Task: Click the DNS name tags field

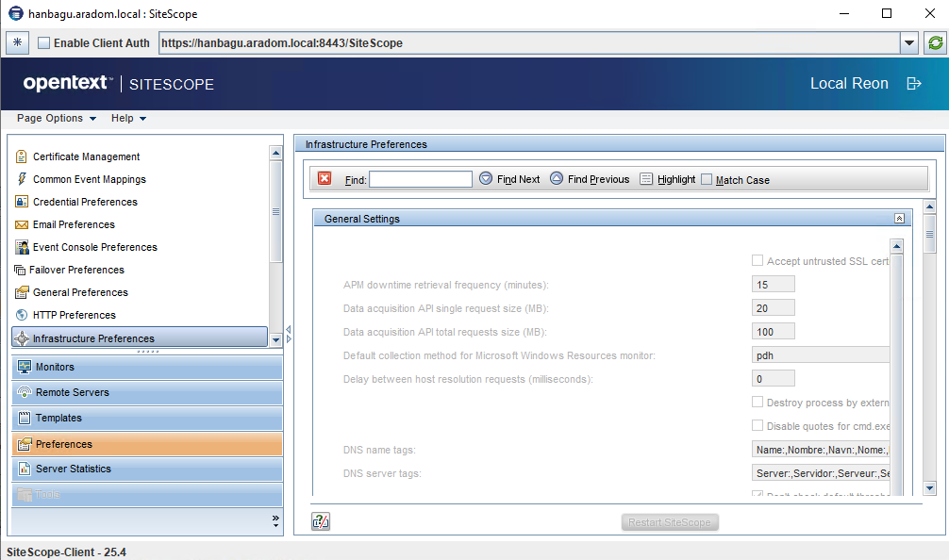Action: click(x=820, y=450)
